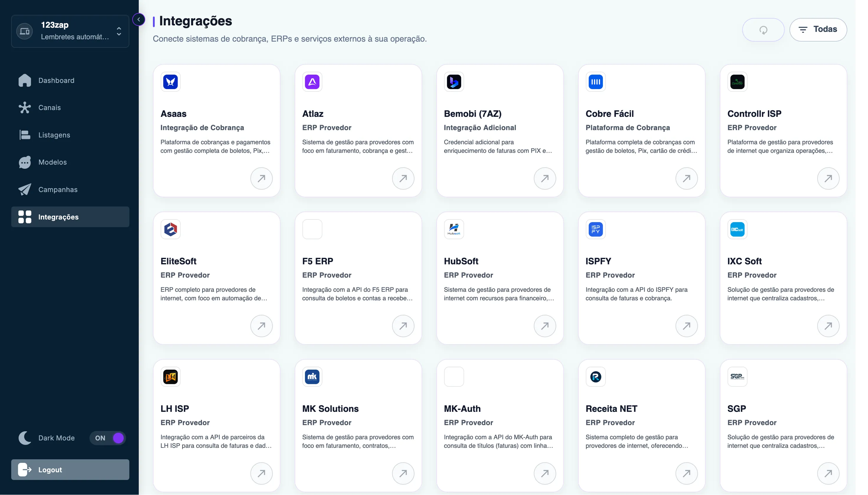This screenshot has height=495, width=868.
Task: Open the Receita NET arrow button
Action: 686,473
